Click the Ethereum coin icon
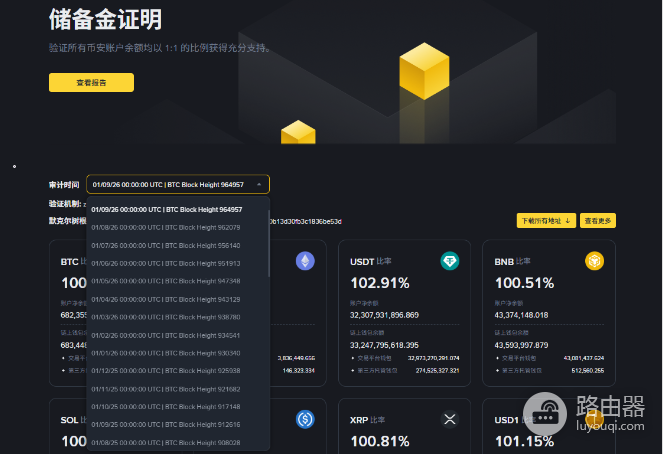 coord(305,261)
